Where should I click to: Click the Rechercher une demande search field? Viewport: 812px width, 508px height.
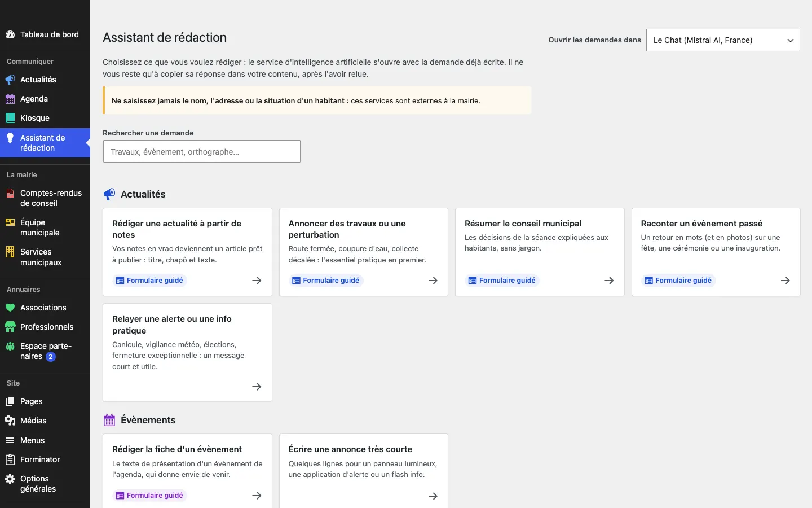(x=202, y=151)
